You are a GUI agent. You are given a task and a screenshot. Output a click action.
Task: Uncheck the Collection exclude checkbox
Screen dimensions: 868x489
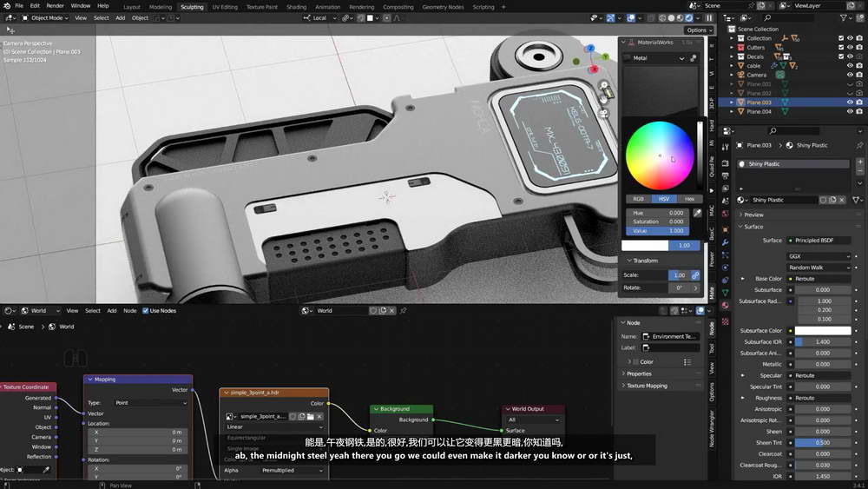841,38
